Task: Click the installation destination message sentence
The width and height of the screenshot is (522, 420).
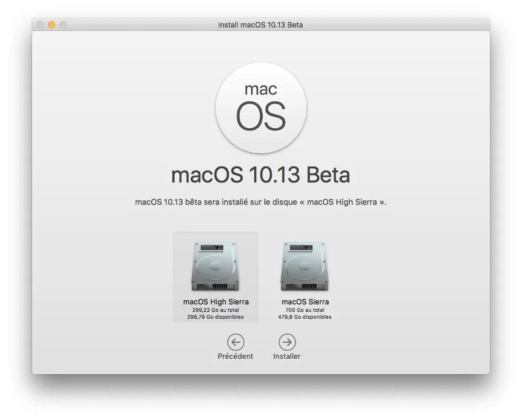Action: (x=261, y=202)
